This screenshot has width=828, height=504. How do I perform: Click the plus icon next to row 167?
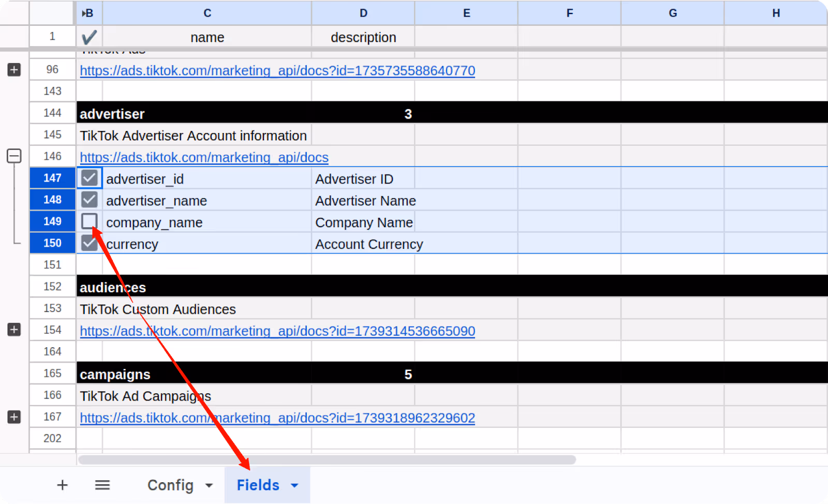(14, 417)
